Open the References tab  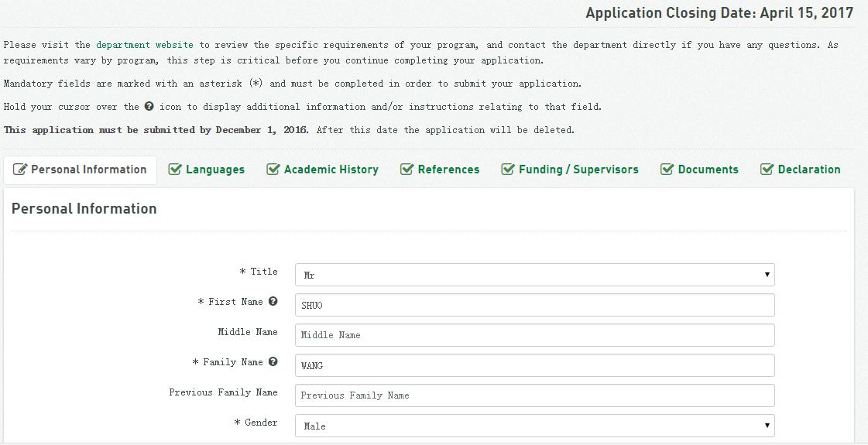(440, 169)
